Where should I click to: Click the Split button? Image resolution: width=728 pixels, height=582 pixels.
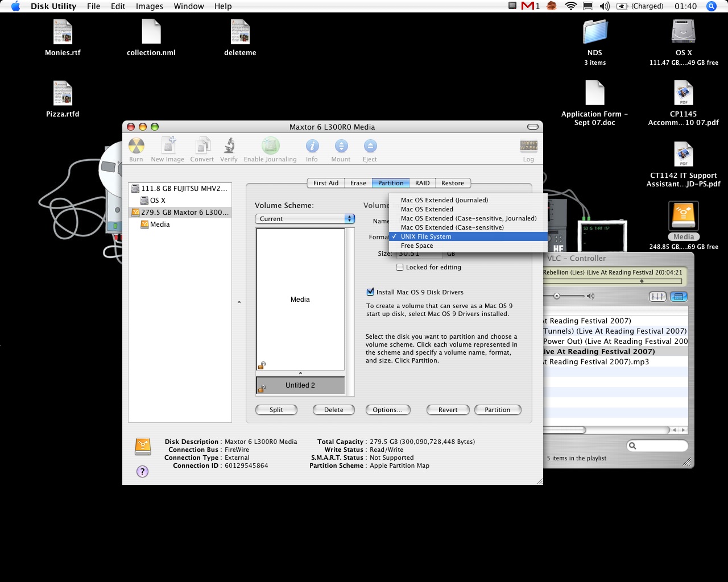tap(276, 410)
